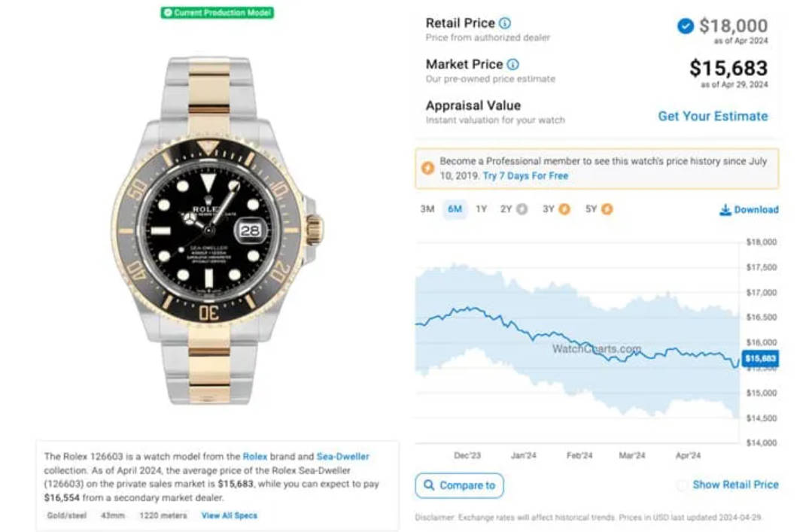Open the View All Specs link
This screenshot has height=532, width=812.
coord(229,515)
